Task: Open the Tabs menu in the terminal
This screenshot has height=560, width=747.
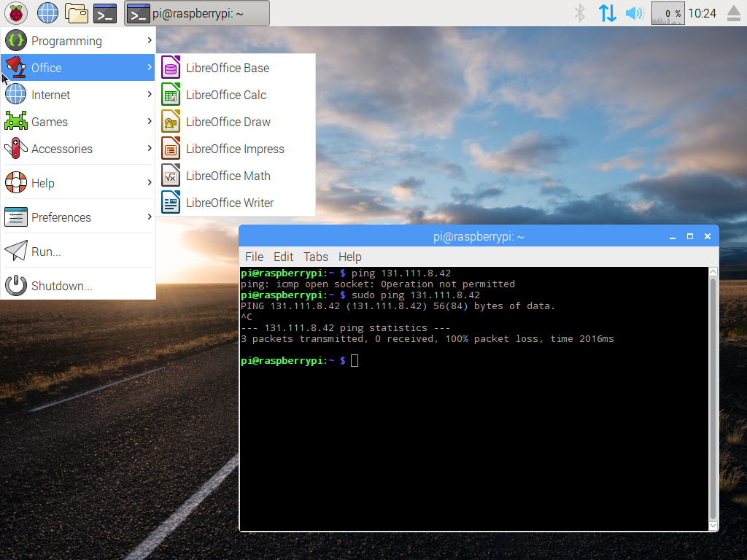Action: click(315, 257)
